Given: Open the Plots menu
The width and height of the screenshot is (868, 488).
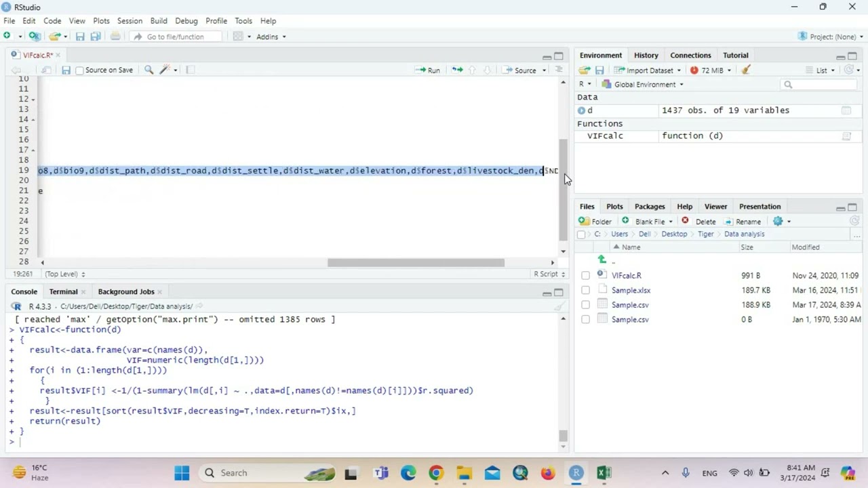Looking at the screenshot, I should tap(101, 21).
